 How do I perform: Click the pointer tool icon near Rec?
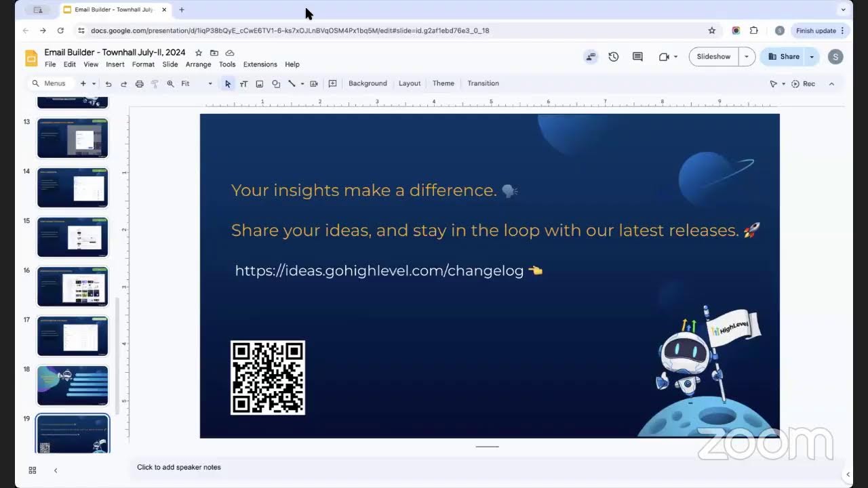point(773,84)
